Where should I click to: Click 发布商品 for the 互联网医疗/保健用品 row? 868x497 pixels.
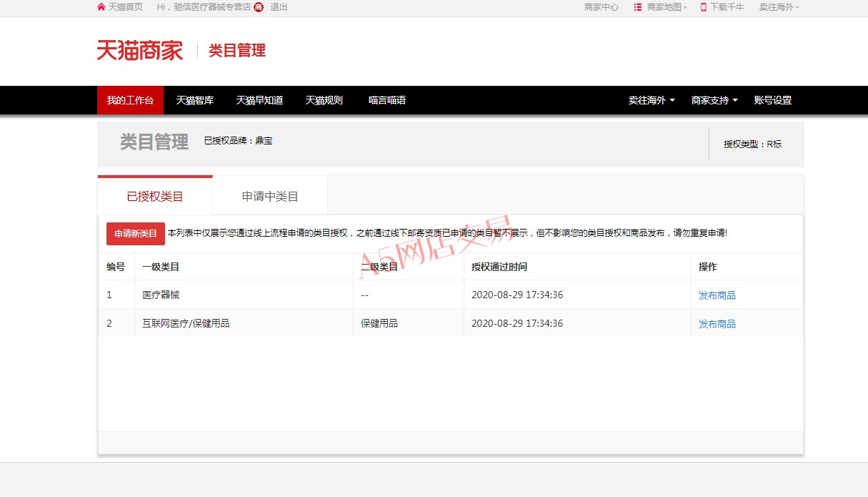(717, 324)
